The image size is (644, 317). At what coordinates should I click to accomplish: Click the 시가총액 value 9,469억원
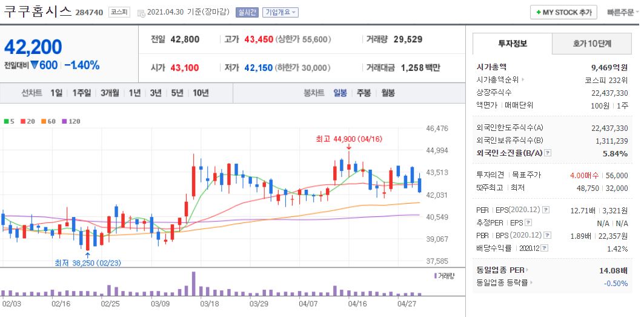point(609,67)
